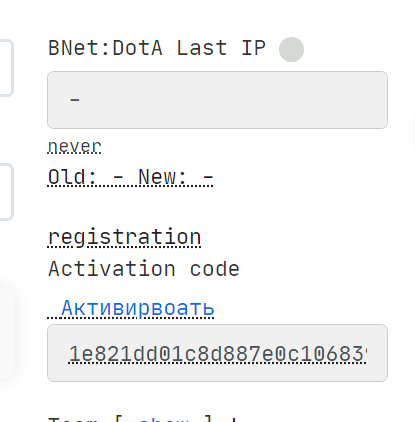415x422 pixels.
Task: Click the "IP" word in the heading
Action: point(253,48)
